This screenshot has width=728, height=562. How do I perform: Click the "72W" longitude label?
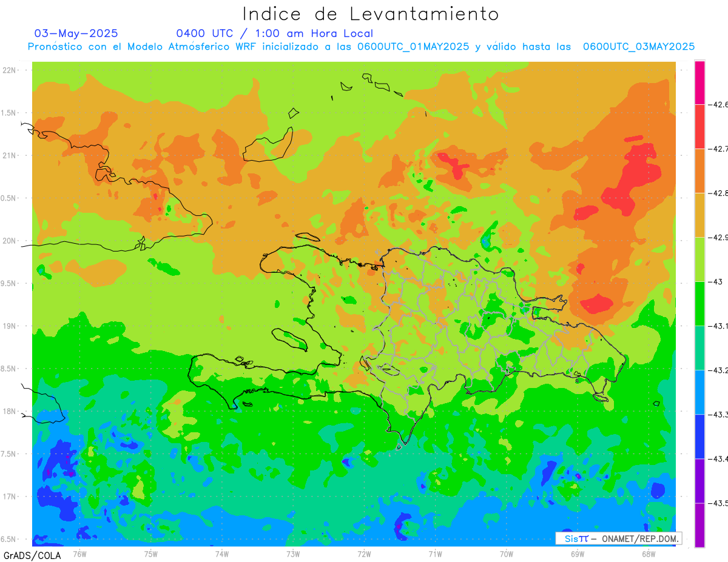tap(364, 554)
